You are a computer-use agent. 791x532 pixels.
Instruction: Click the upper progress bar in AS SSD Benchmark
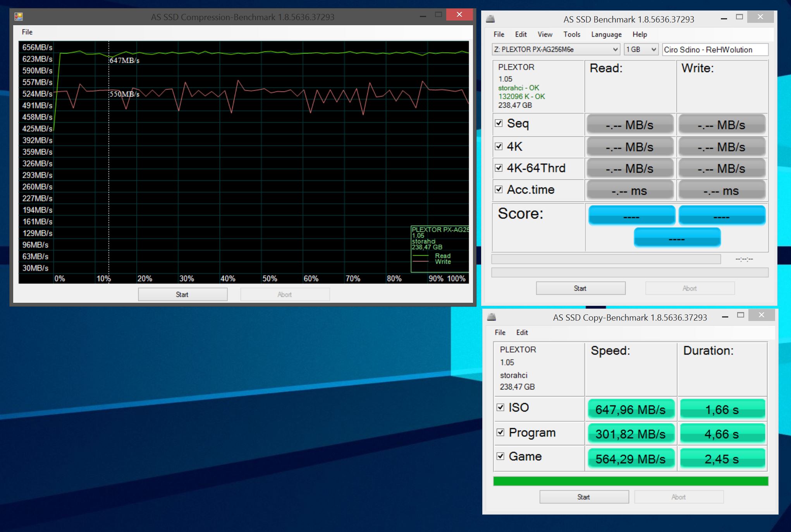[606, 259]
